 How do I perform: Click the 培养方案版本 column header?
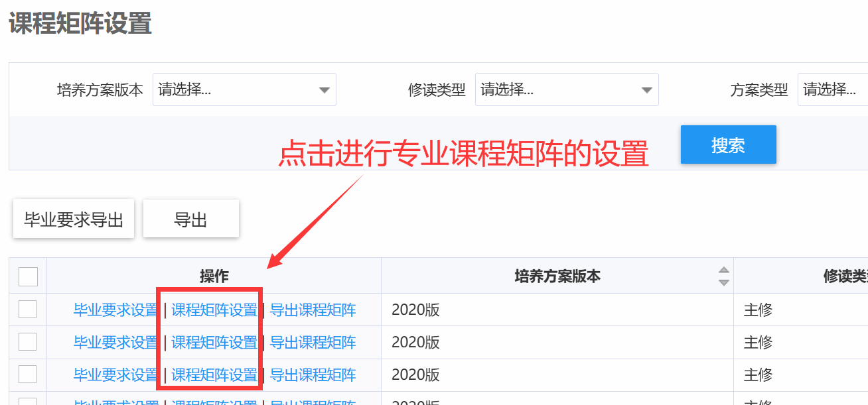[x=557, y=276]
